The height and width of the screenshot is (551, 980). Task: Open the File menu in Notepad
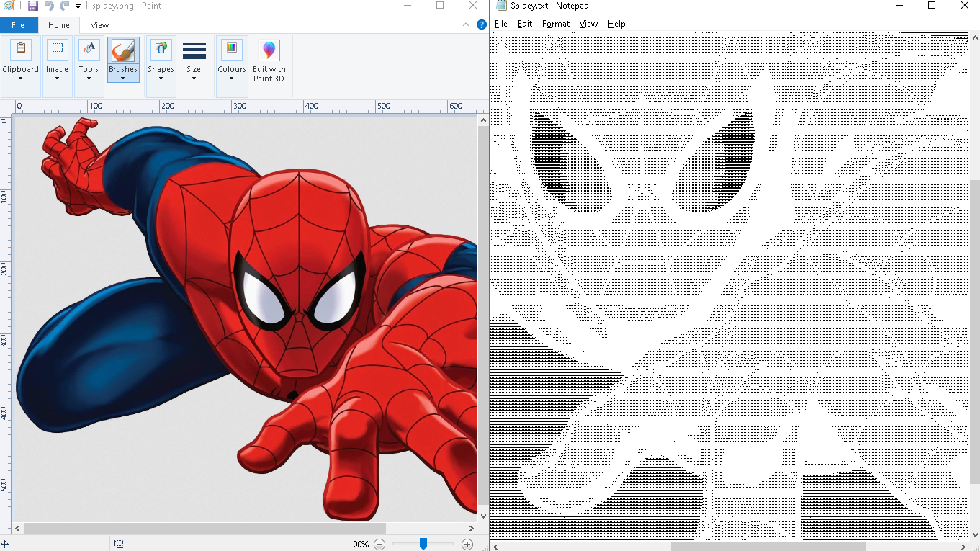pos(501,24)
